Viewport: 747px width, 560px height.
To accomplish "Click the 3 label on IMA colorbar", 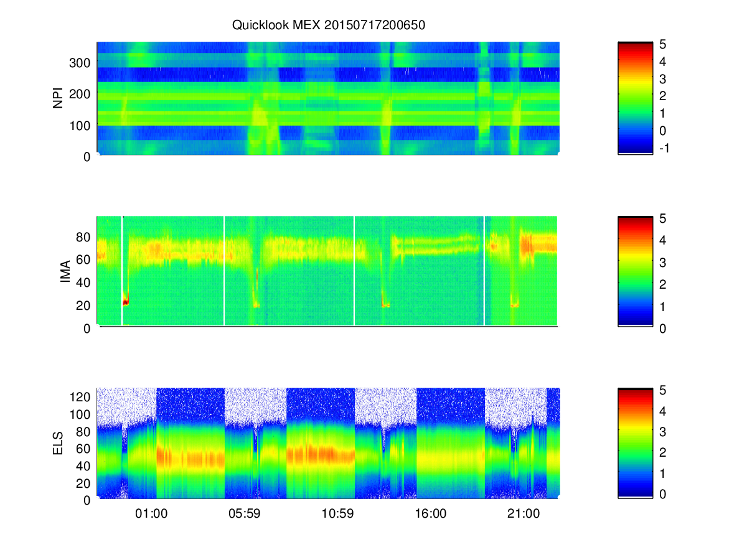I will click(x=663, y=262).
